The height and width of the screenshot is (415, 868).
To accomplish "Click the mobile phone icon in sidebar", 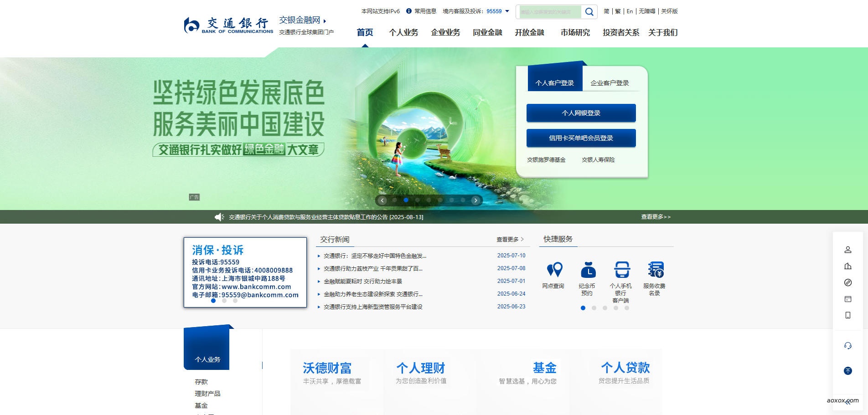I will point(847,315).
